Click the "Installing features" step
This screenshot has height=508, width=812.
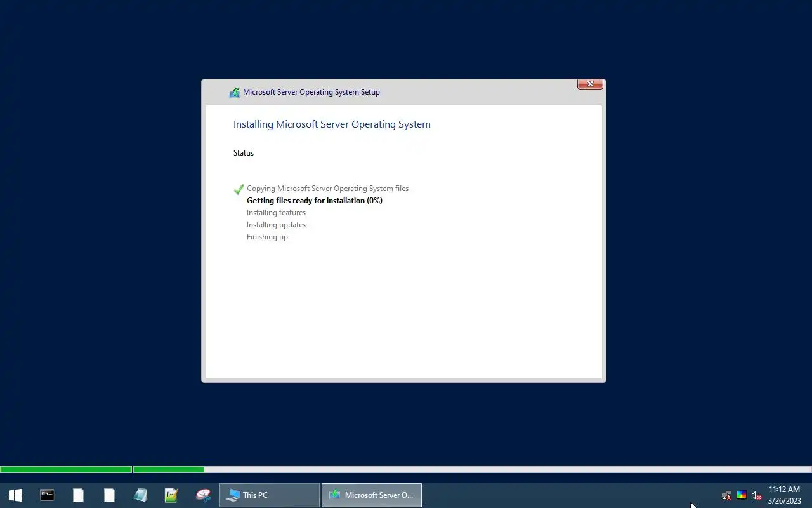point(276,213)
